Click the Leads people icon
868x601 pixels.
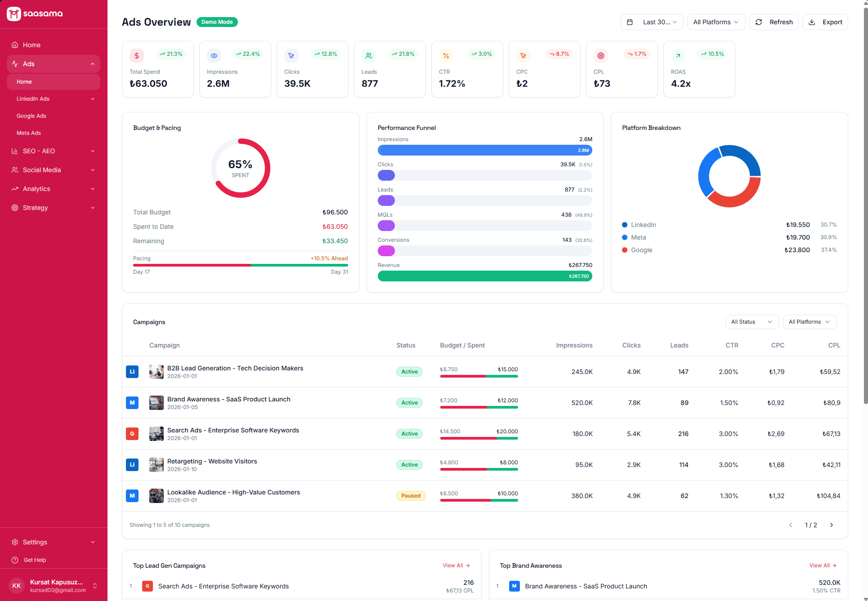369,56
